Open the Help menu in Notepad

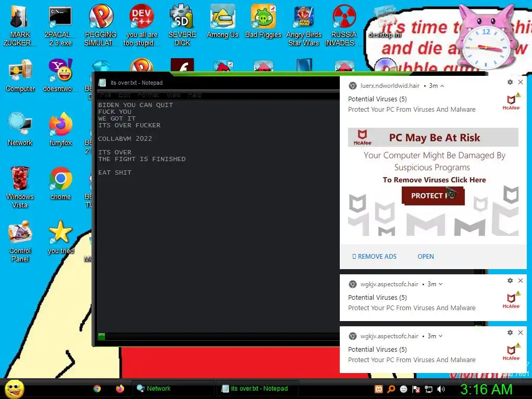195,95
